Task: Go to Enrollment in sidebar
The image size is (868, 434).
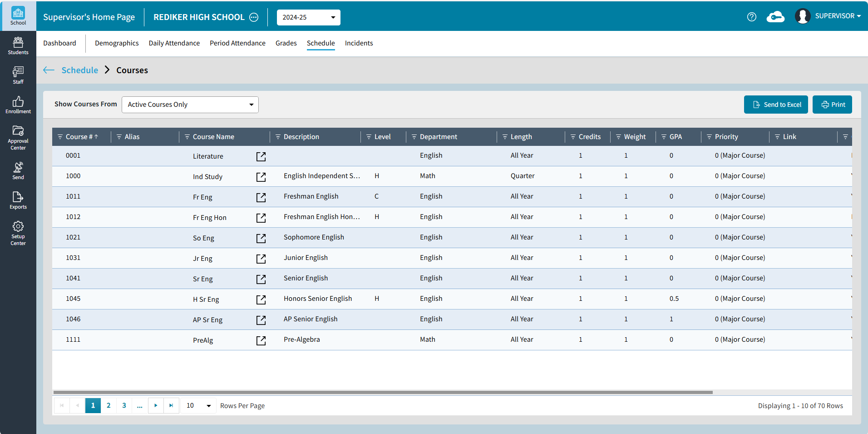Action: (x=18, y=105)
